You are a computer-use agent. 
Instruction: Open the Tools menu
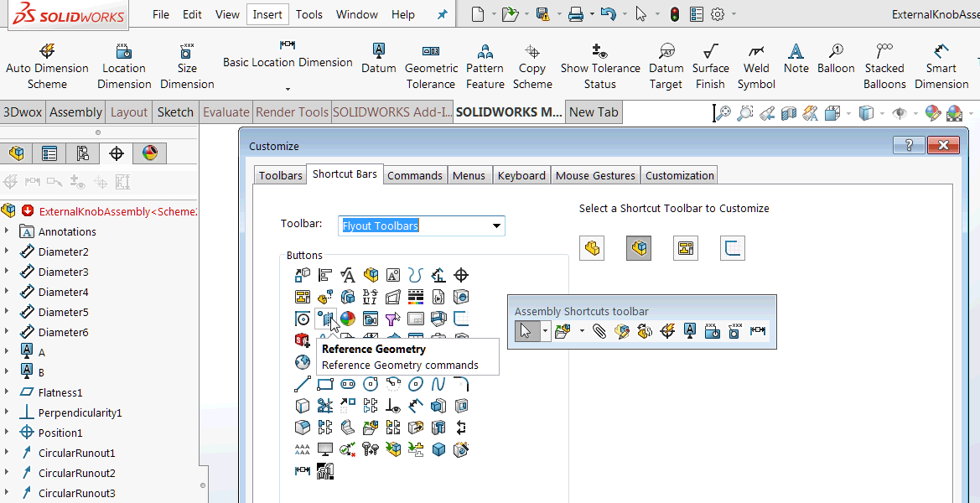(309, 14)
